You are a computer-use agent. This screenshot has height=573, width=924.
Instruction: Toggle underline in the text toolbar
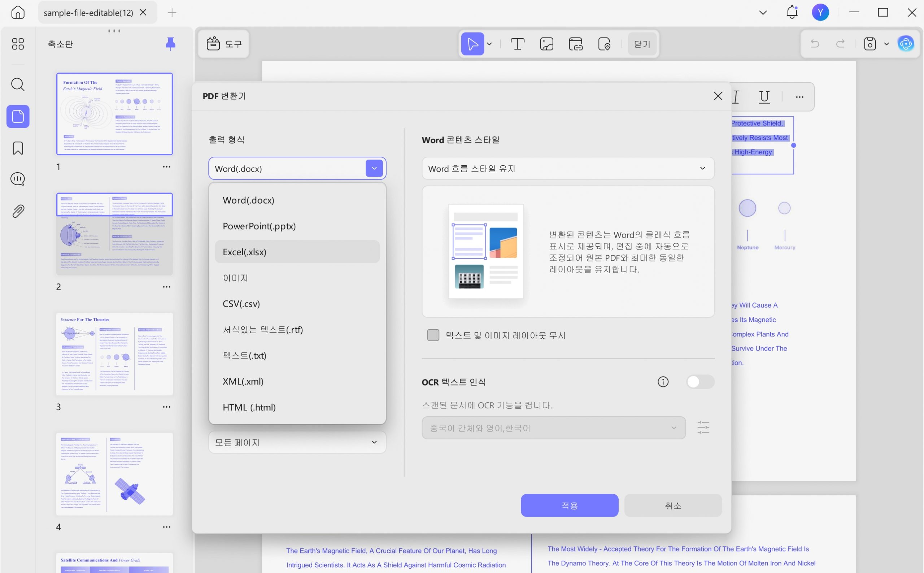[764, 97]
